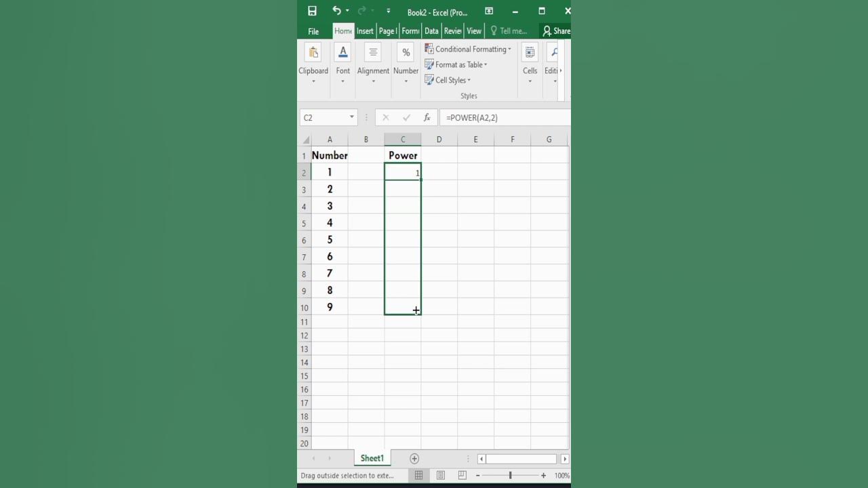This screenshot has width=868, height=488.
Task: Click cell A3 containing 2
Action: 330,189
